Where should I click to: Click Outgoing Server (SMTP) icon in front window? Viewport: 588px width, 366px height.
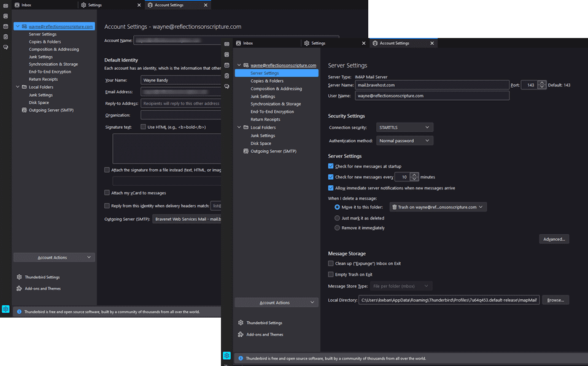[246, 151]
